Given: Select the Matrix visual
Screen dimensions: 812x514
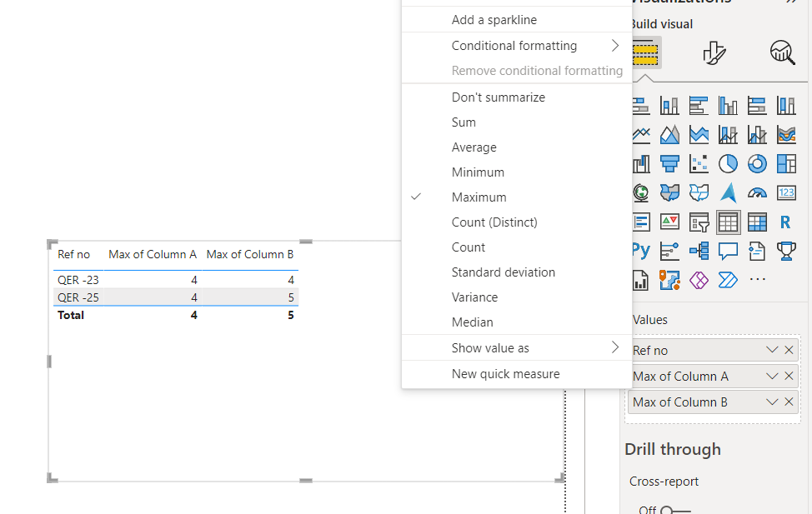Looking at the screenshot, I should tap(757, 222).
